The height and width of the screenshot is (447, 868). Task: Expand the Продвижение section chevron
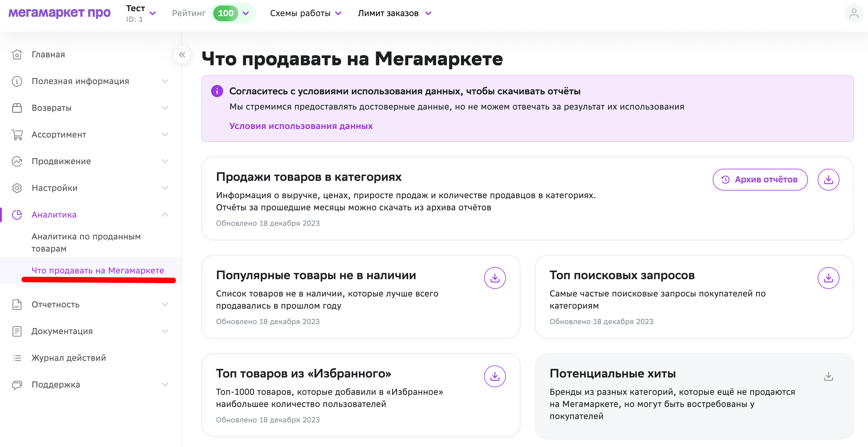pyautogui.click(x=165, y=161)
